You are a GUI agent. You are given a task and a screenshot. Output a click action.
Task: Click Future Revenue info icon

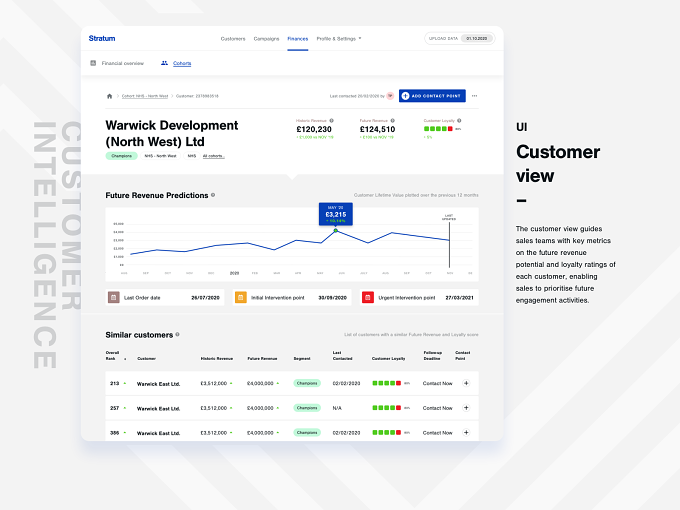point(392,121)
